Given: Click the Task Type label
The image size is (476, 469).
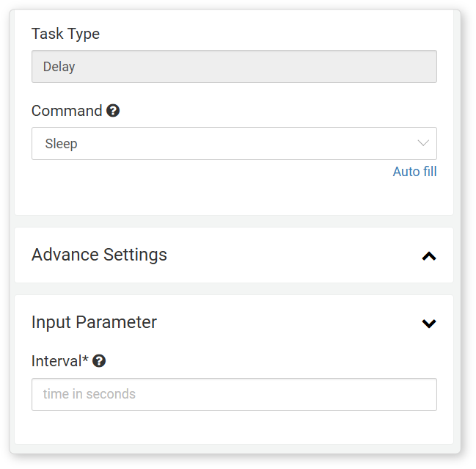Looking at the screenshot, I should tap(65, 34).
